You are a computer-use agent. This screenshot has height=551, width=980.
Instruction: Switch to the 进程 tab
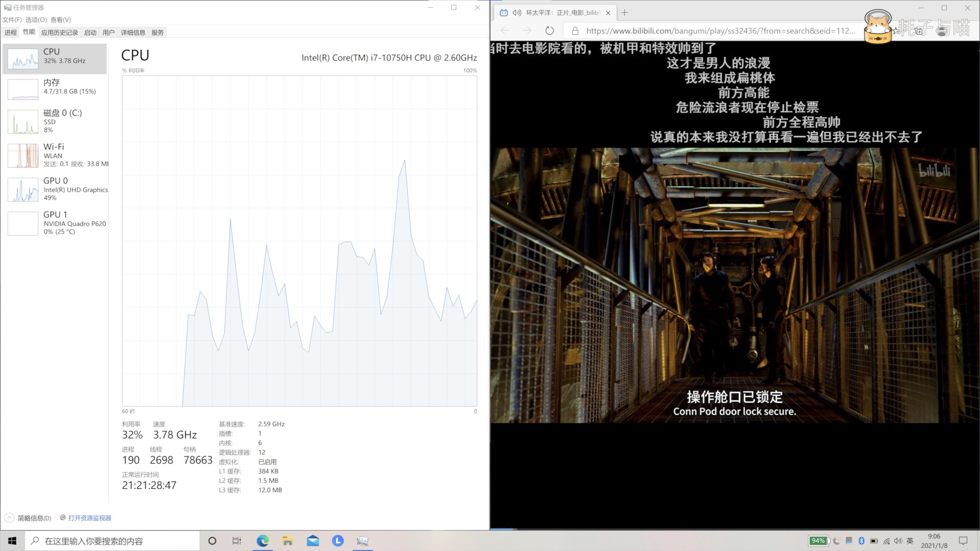11,33
